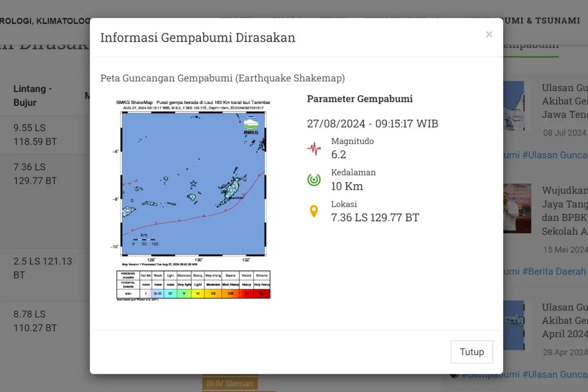Select the date 27/08/2024 - 09:15:17 WIB

click(372, 123)
